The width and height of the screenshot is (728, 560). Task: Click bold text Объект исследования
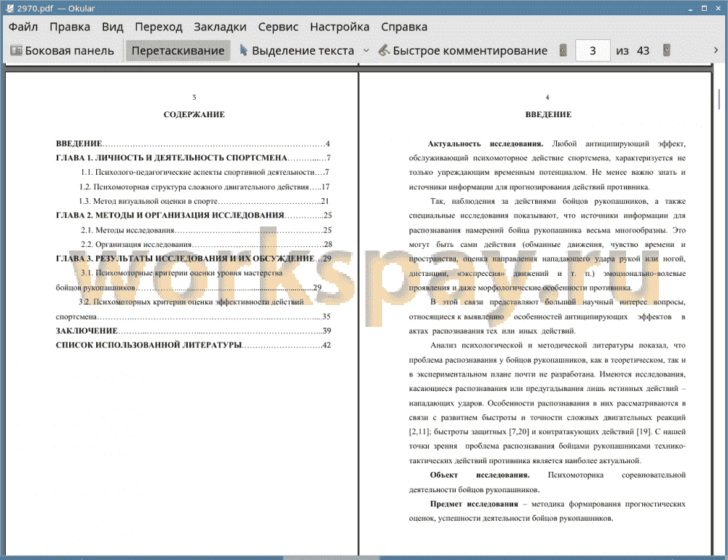coord(480,475)
